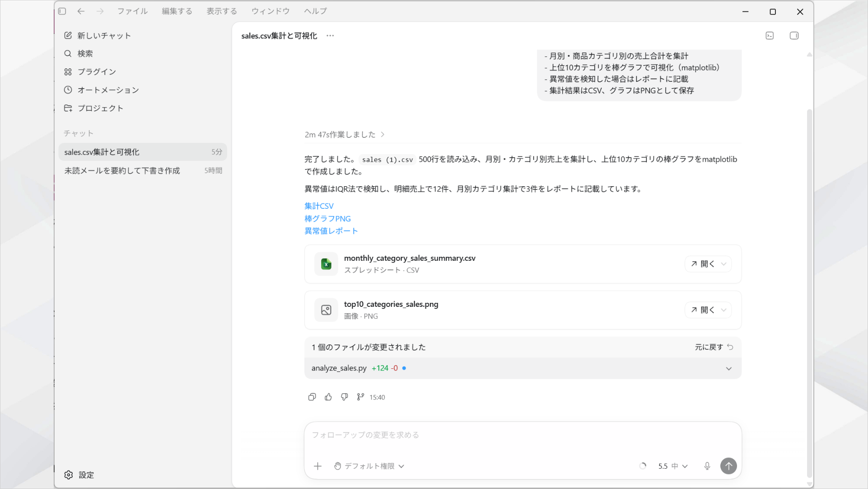The width and height of the screenshot is (868, 489).
Task: Open top10_categories_sales.png with 開く
Action: (703, 310)
